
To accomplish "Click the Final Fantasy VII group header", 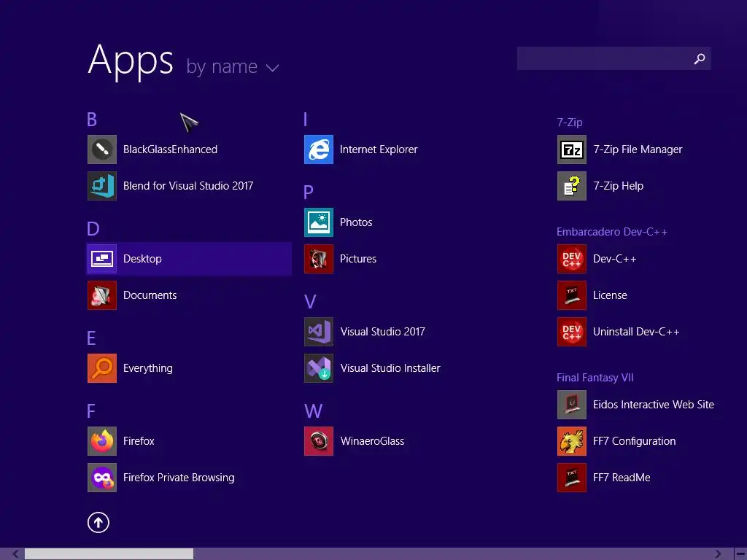I will [x=595, y=378].
